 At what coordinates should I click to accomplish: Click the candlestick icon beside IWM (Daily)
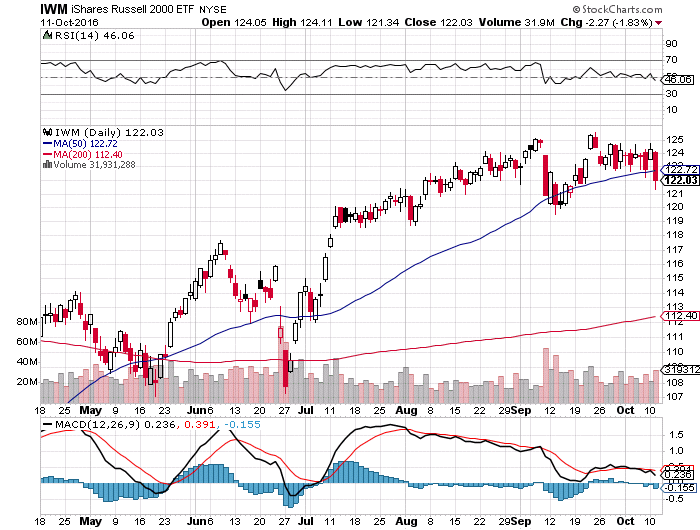[47, 132]
